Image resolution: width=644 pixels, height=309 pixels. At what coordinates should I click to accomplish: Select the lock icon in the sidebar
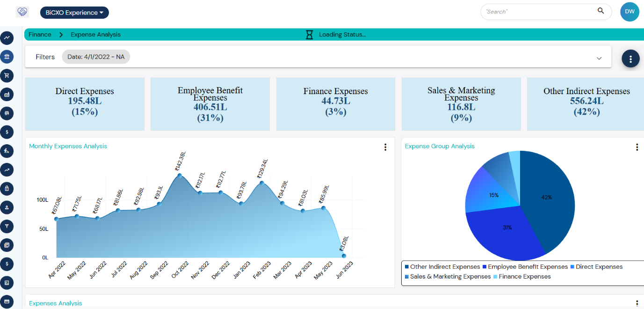coord(7,188)
